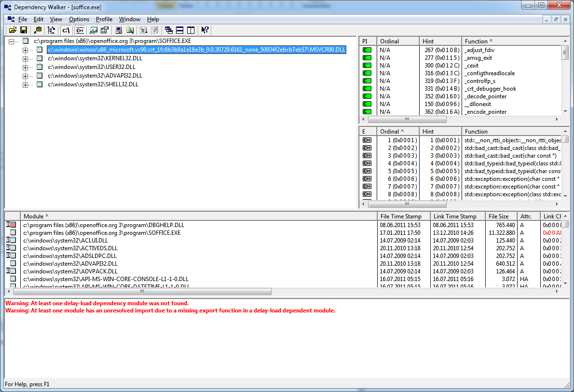Toggle Full Paths c:\ button
Viewport: 574px width, 392px height.
(66, 30)
